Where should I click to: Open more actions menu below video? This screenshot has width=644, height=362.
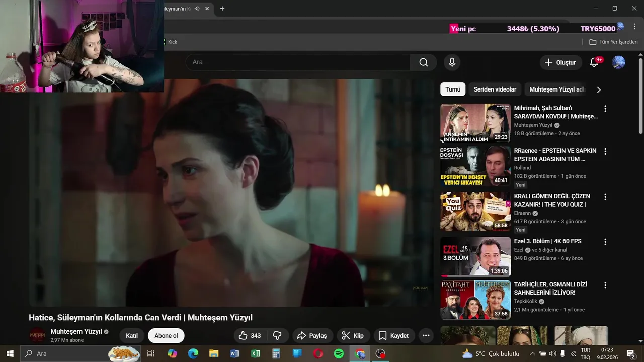pyautogui.click(x=426, y=335)
